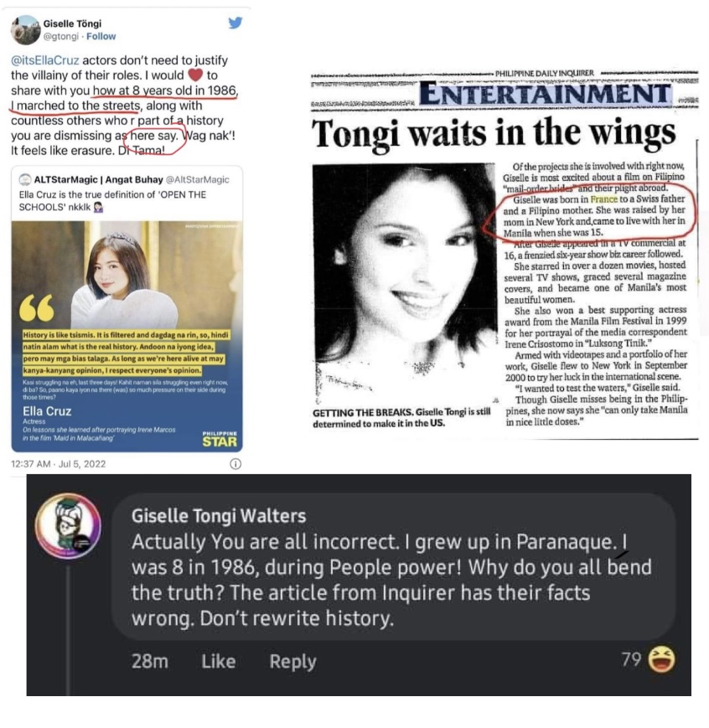Viewport: 709px width, 728px height.
Task: Click the ALTStarMagic quoted tweet avatar
Action: click(25, 179)
